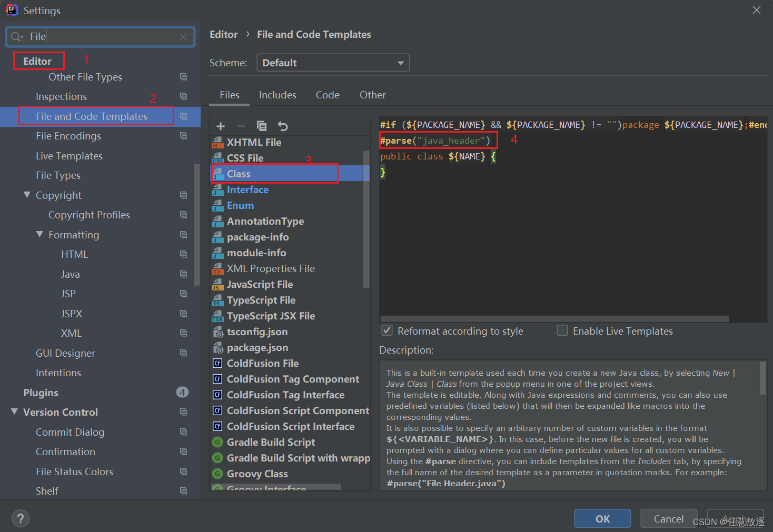Click the tsconfig.json template icon
773x532 pixels.
coord(217,332)
